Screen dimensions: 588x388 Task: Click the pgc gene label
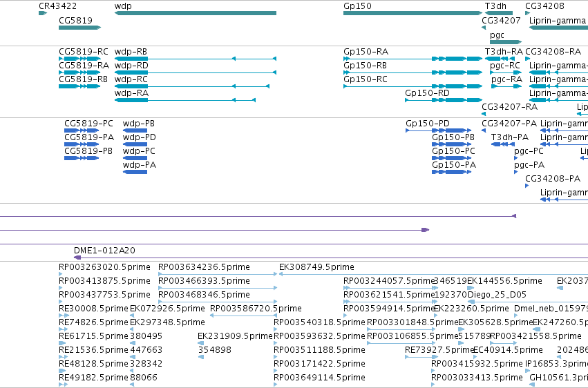[x=497, y=35]
